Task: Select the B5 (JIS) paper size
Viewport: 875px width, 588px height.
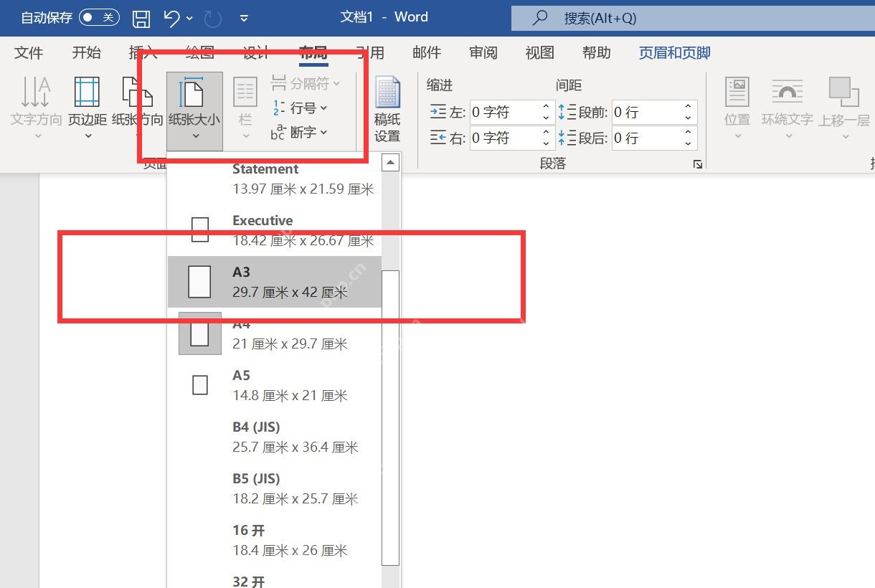Action: 275,488
